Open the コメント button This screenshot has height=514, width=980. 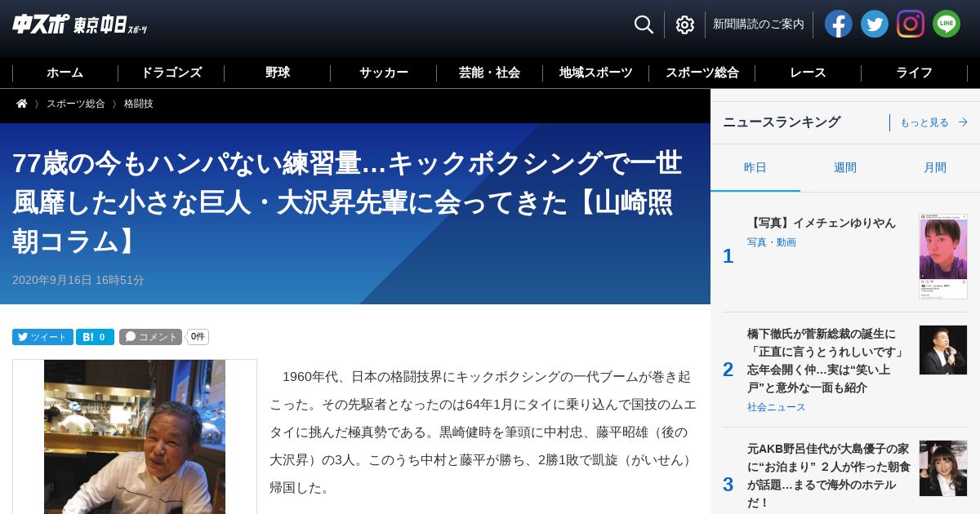click(x=150, y=337)
